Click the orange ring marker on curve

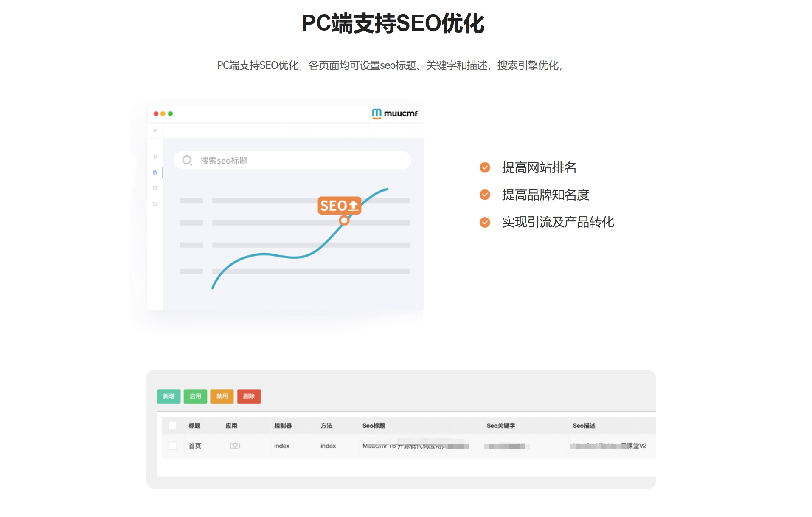click(344, 220)
